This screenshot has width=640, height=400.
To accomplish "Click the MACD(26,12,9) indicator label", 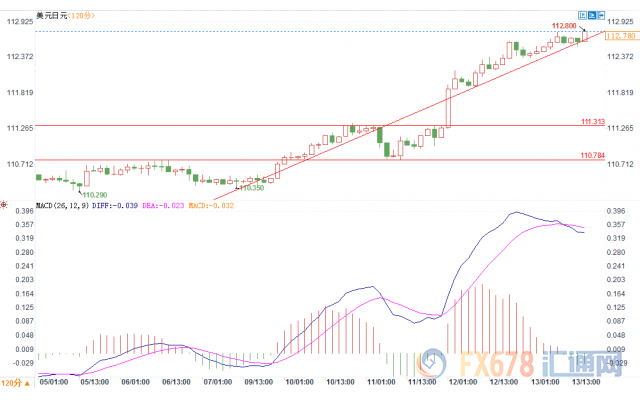I will [x=62, y=206].
